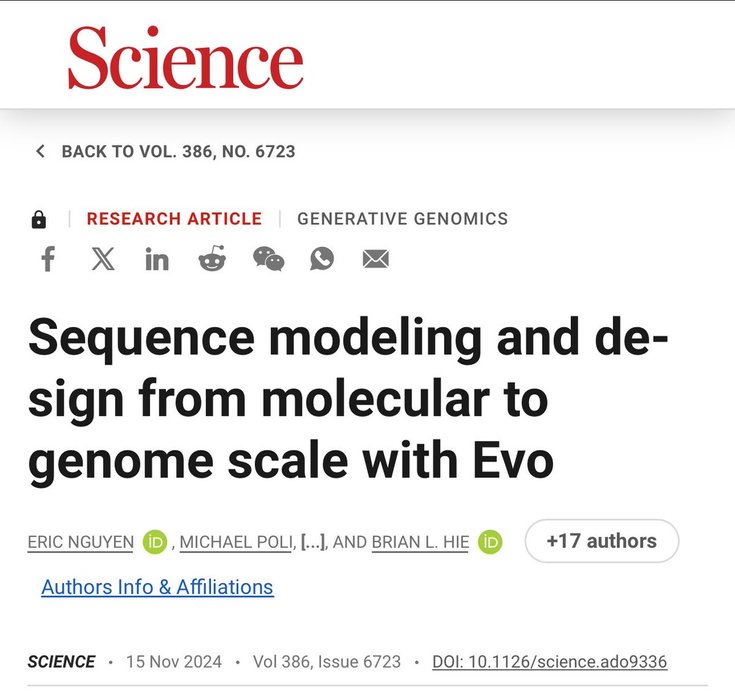735x700 pixels.
Task: Share article on Facebook
Action: point(47,260)
